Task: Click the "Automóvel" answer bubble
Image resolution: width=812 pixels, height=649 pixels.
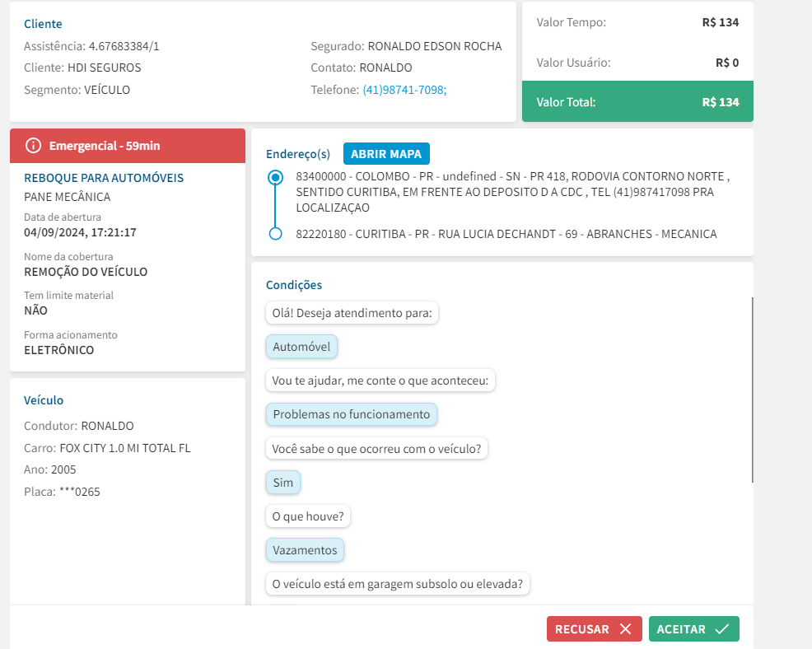Action: (301, 347)
